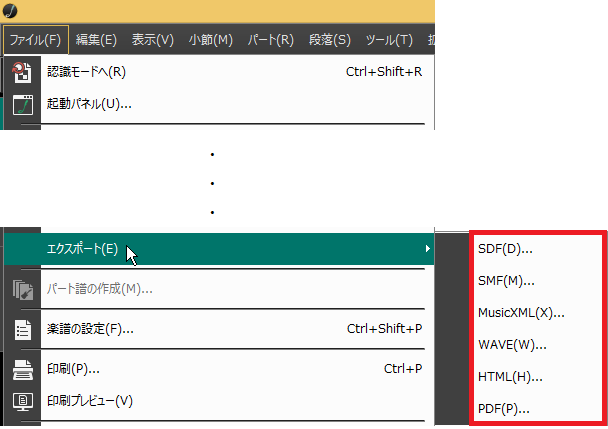
Task: Export as SDF(D)... format
Action: pyautogui.click(x=505, y=248)
